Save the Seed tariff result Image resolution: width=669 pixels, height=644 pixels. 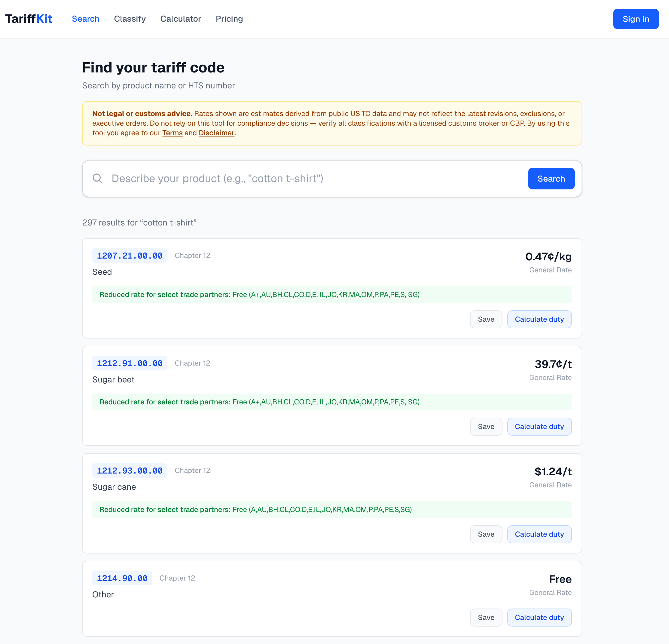coord(486,319)
